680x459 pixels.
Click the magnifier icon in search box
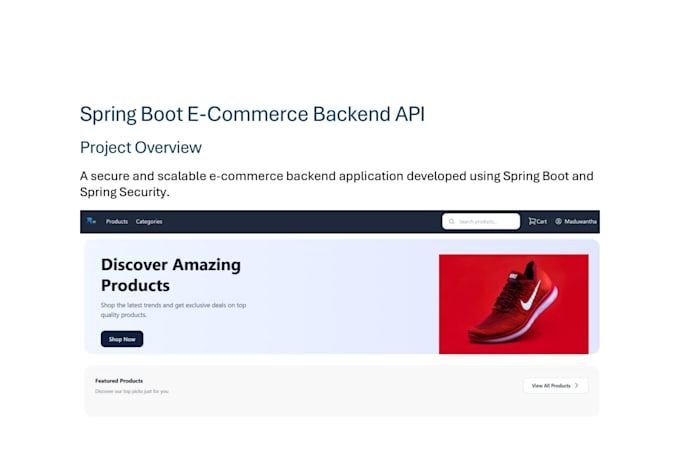(451, 221)
